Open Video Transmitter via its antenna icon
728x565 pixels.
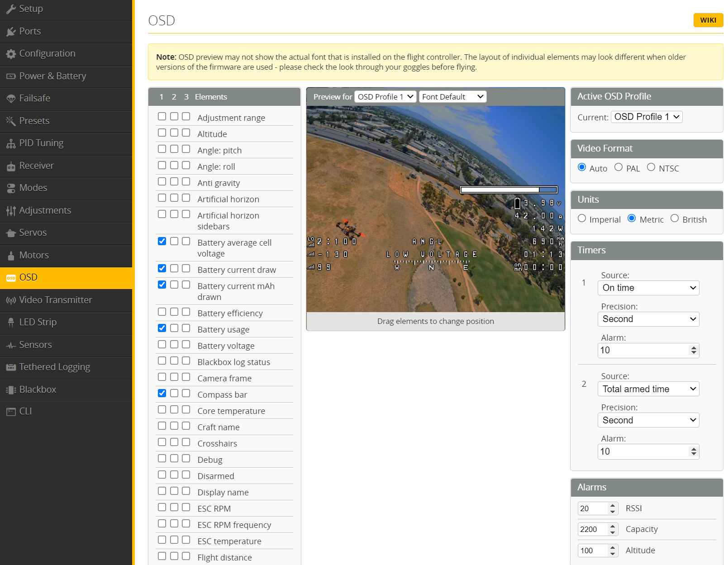[11, 300]
